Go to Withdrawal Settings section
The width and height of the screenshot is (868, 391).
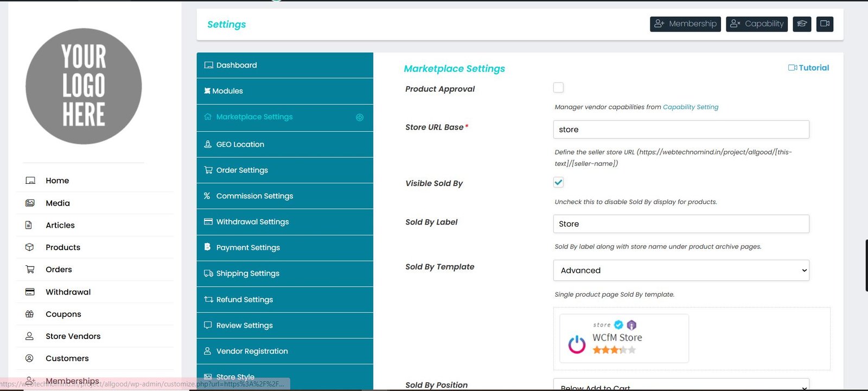(252, 222)
